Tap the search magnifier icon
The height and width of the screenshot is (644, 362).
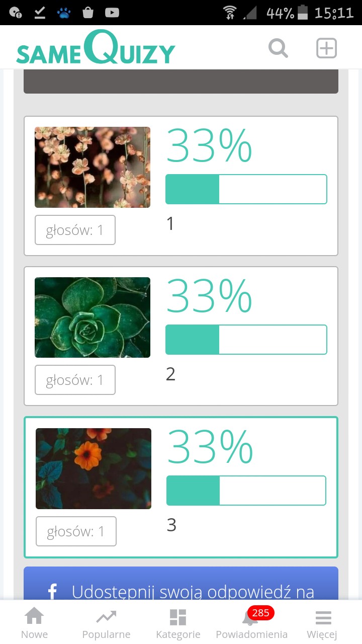[x=278, y=49]
